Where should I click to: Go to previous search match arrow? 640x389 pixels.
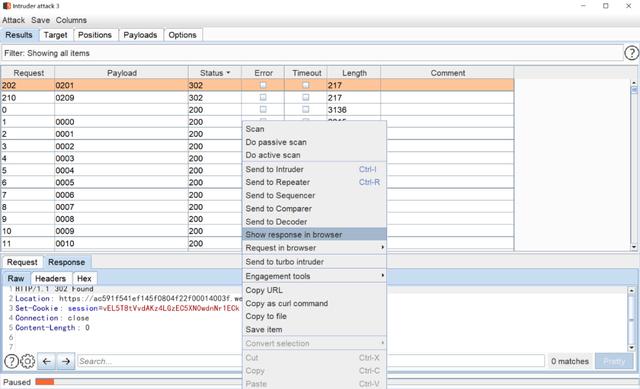47,361
